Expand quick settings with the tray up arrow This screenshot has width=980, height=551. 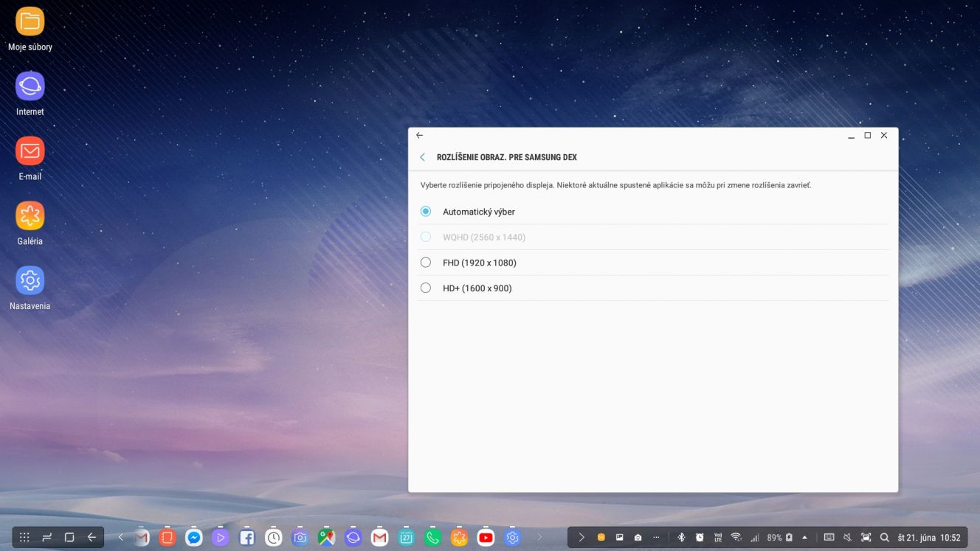[804, 538]
